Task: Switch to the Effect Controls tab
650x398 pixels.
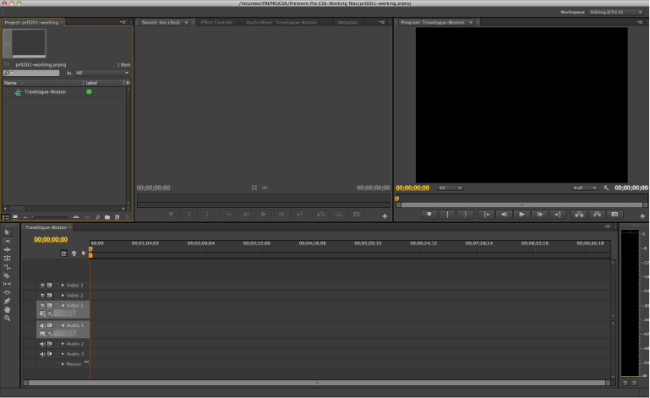Action: (216, 22)
